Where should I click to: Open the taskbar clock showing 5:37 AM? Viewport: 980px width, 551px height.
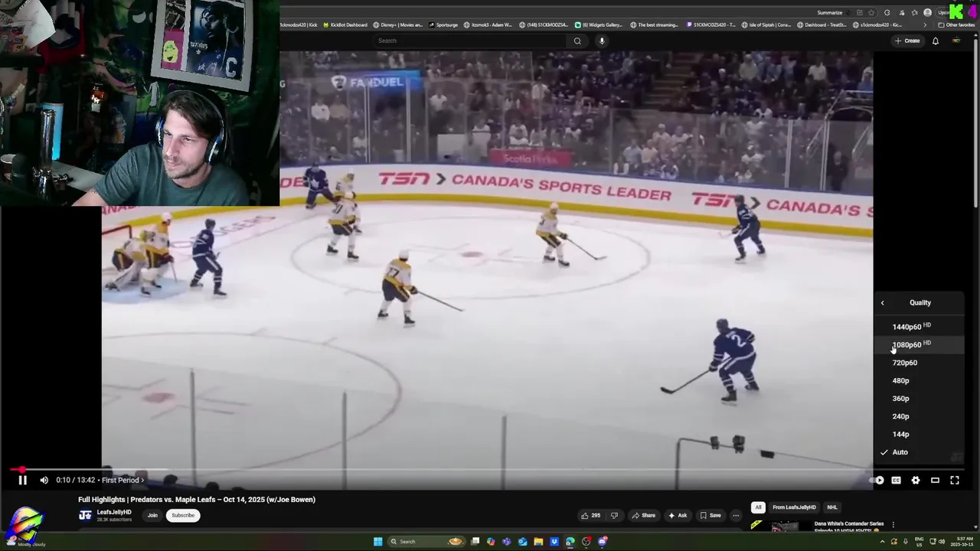tap(962, 542)
